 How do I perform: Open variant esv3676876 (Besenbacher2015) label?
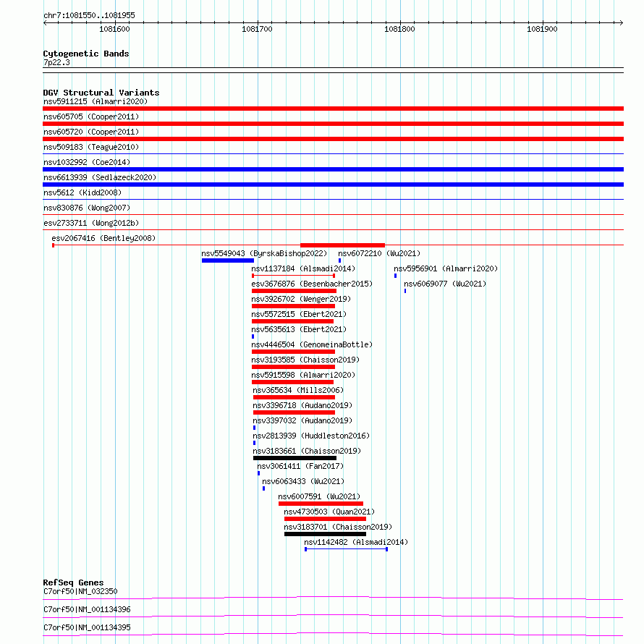pyautogui.click(x=312, y=284)
